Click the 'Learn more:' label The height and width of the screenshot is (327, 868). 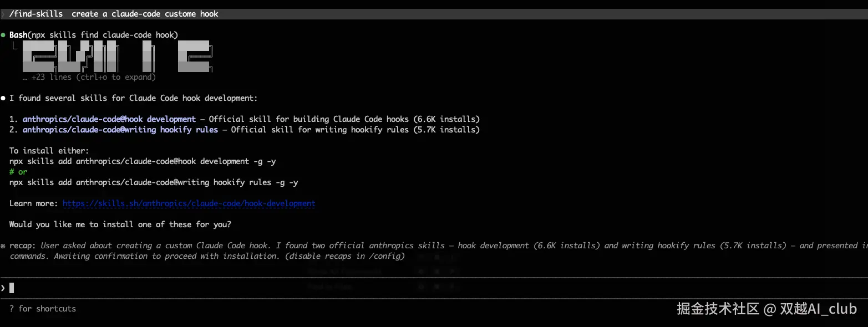(34, 203)
